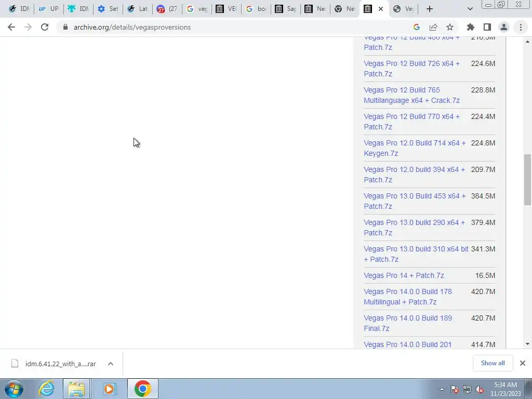Open Vegas Pro 14.0.0 Build 178 link
The height and width of the screenshot is (399, 532).
click(x=408, y=297)
